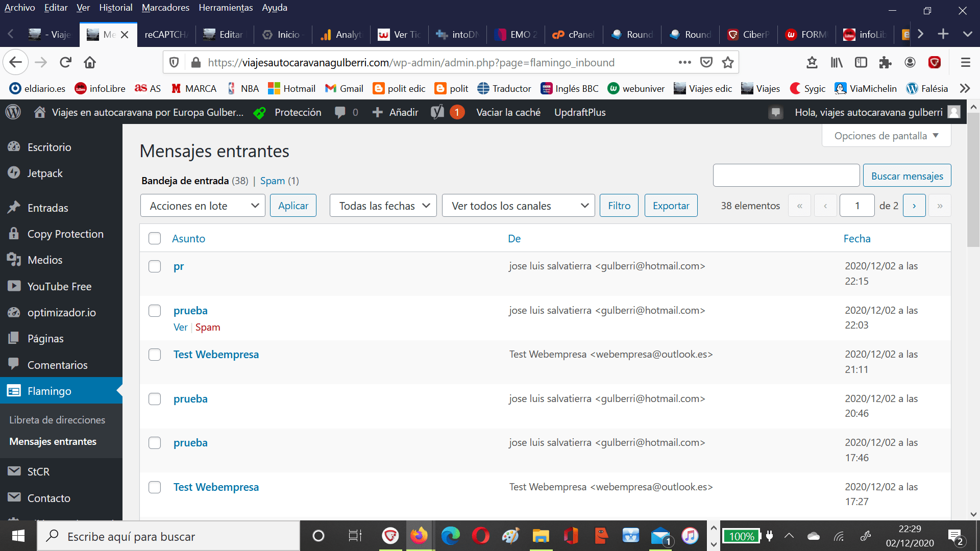Show hidden system tray icons
The width and height of the screenshot is (980, 551).
(x=789, y=536)
